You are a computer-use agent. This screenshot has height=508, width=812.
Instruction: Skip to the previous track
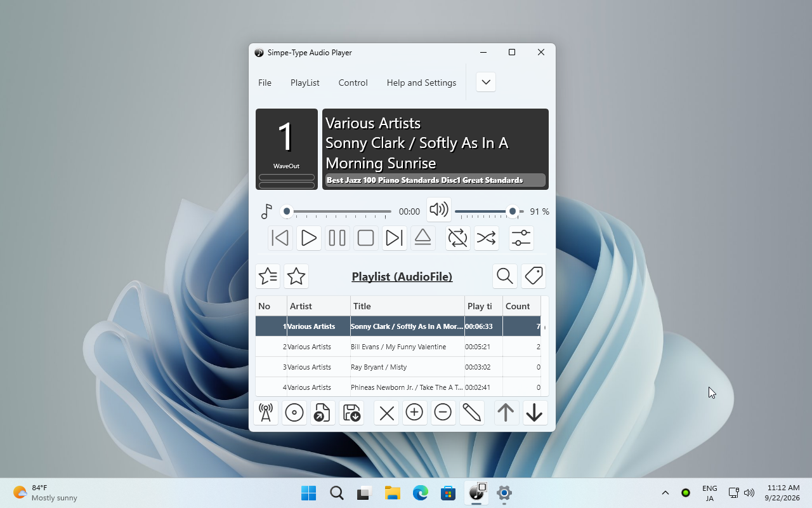280,238
